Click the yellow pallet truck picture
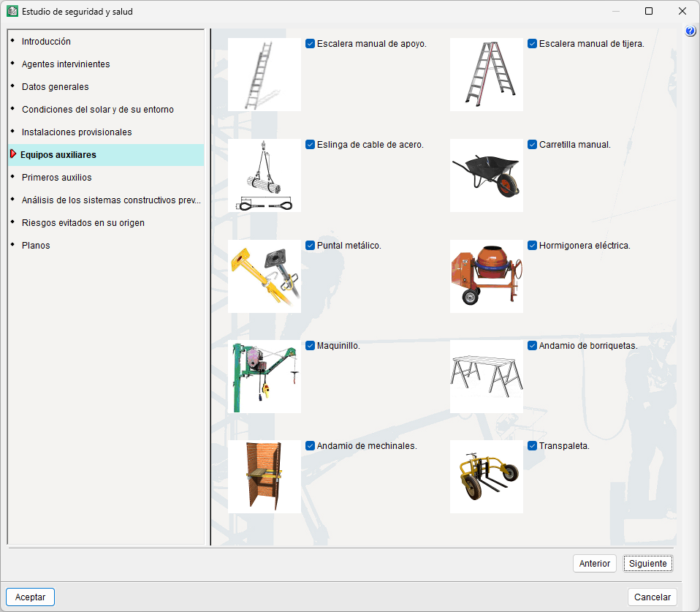 (x=486, y=476)
